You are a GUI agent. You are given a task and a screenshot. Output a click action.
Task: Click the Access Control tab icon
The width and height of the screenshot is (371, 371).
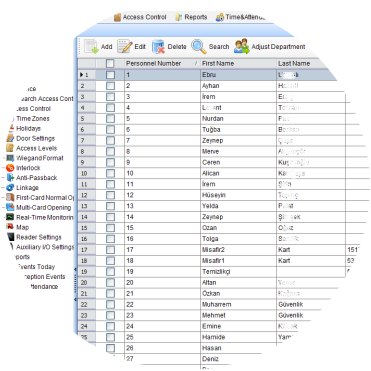pos(117,17)
